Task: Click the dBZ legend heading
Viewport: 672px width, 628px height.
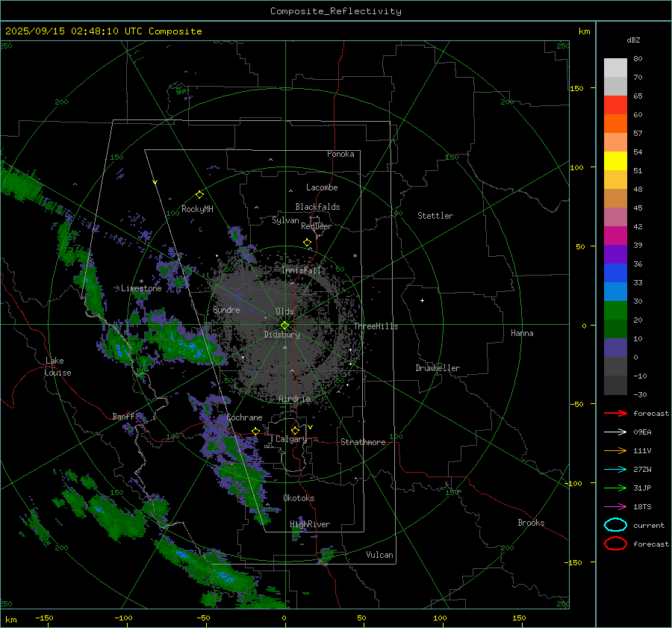Action: (x=633, y=40)
